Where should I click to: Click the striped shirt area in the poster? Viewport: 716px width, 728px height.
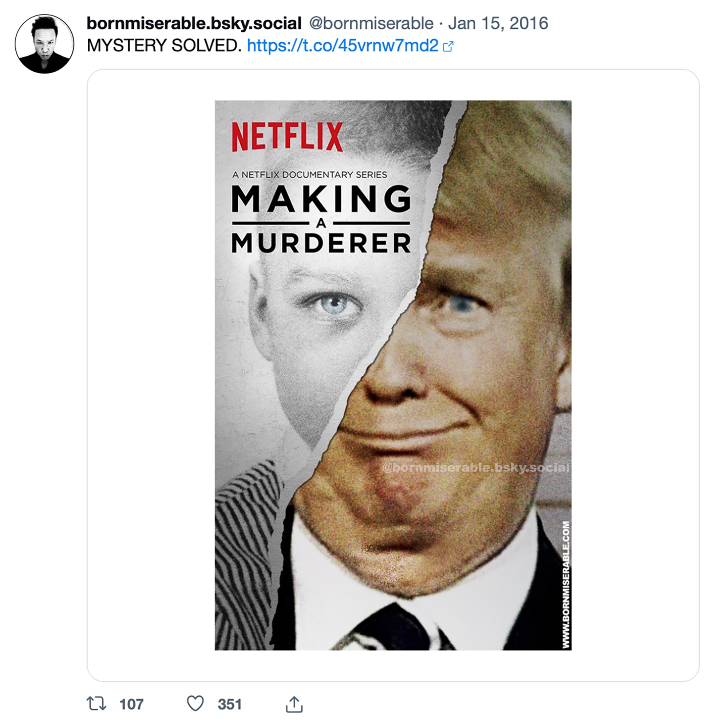[x=245, y=526]
